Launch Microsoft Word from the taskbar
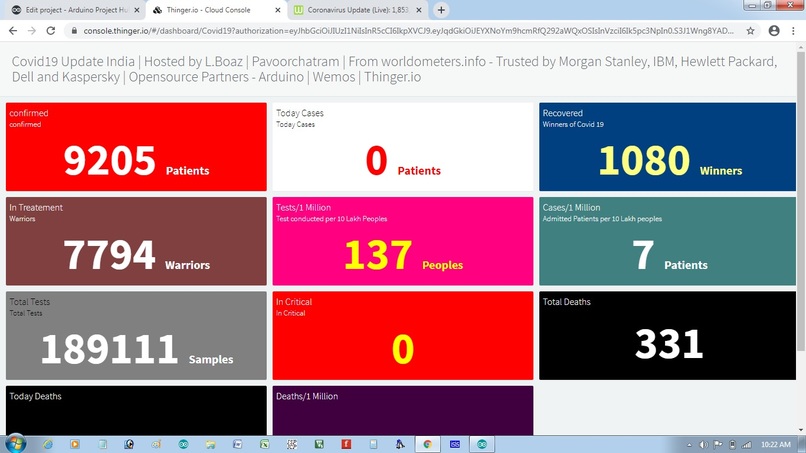806x453 pixels. (237, 444)
